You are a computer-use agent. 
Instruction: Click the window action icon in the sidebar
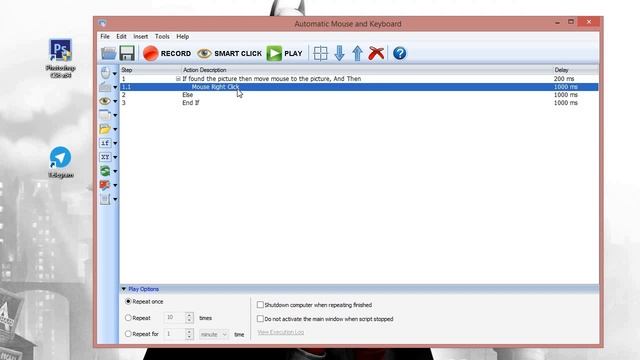click(x=105, y=115)
